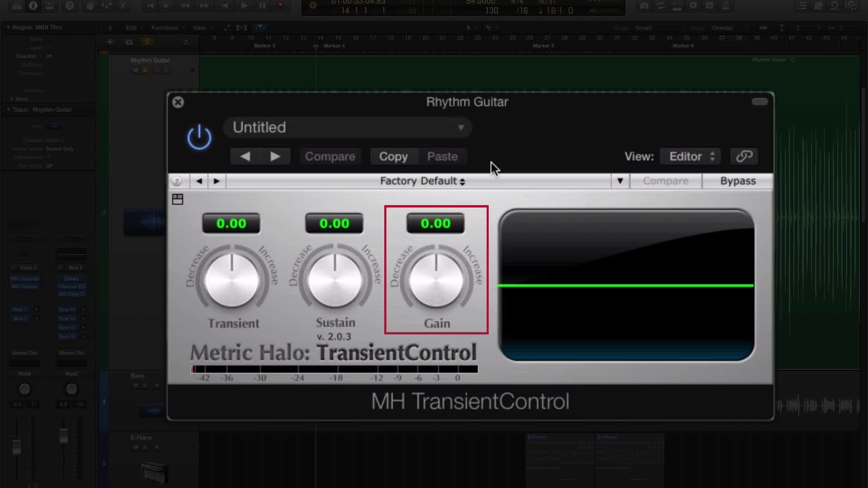This screenshot has height=488, width=868.
Task: Open Quick Help question icon
Action: tap(70, 6)
